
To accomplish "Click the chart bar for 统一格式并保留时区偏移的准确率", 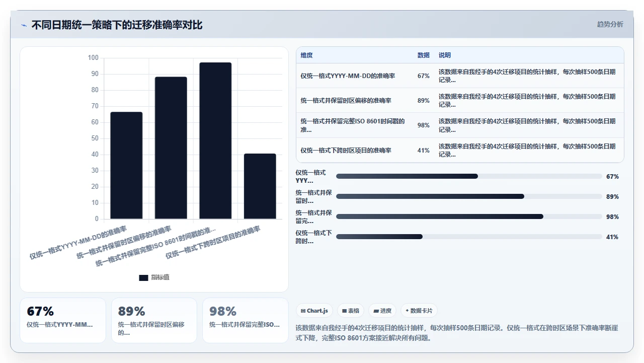I will [x=171, y=148].
